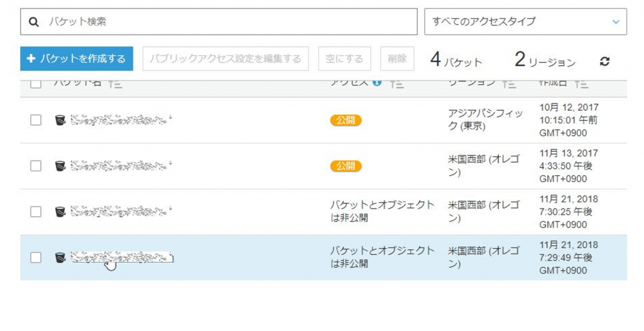Click access text in 7:29:49 午前 row

(x=382, y=257)
